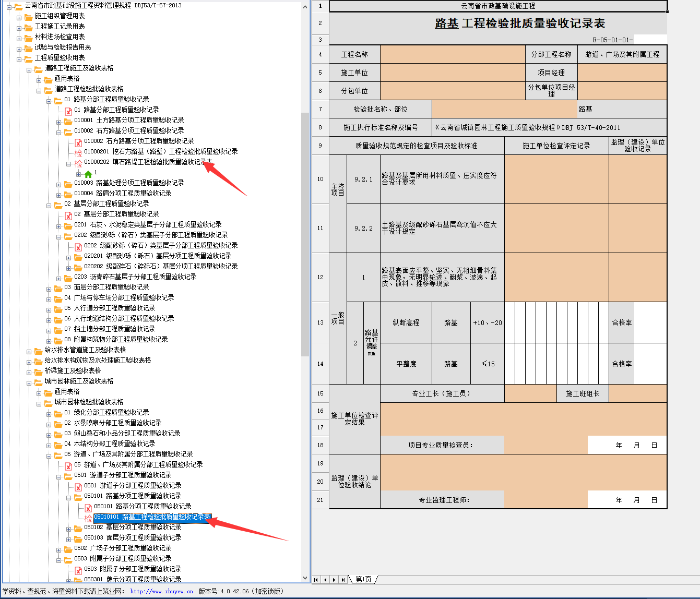This screenshot has width=700, height=599.
Task: Expand the 010001 土方路基分项 node
Action: pos(59,122)
